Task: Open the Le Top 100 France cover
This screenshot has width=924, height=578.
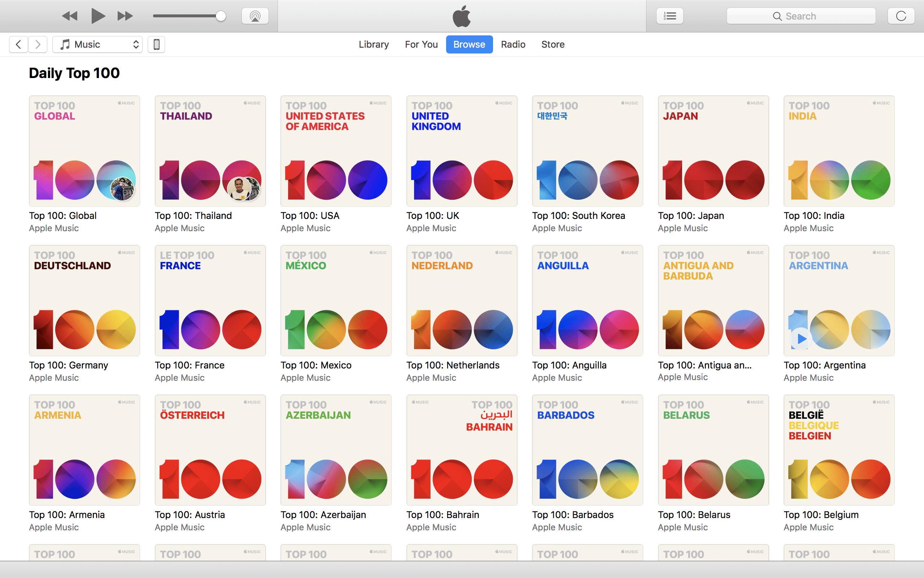Action: (x=210, y=301)
